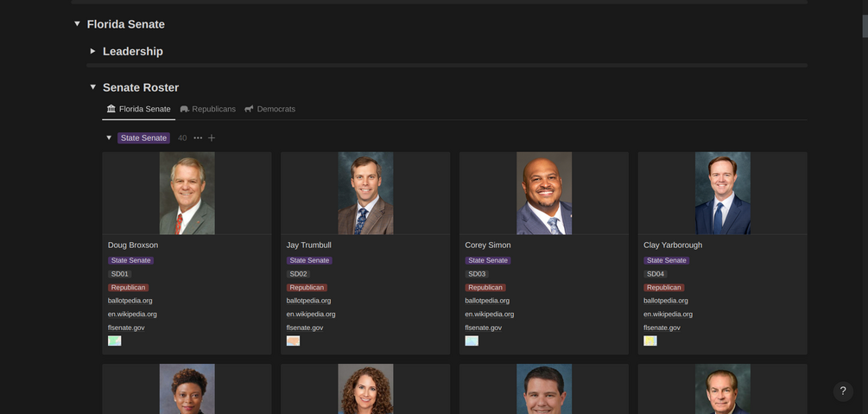Open Doug Broxson's ballotpedia.org link
Image resolution: width=868 pixels, height=414 pixels.
point(130,301)
